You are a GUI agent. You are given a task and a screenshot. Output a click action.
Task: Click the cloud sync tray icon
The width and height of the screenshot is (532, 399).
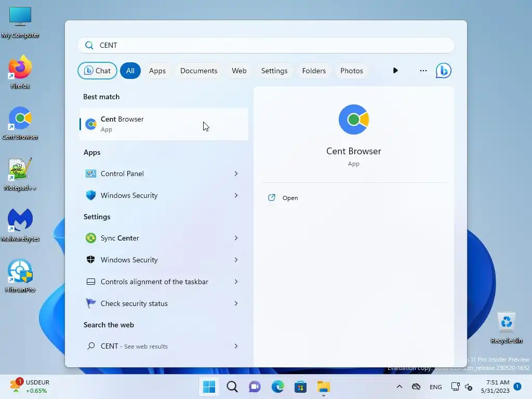point(416,387)
